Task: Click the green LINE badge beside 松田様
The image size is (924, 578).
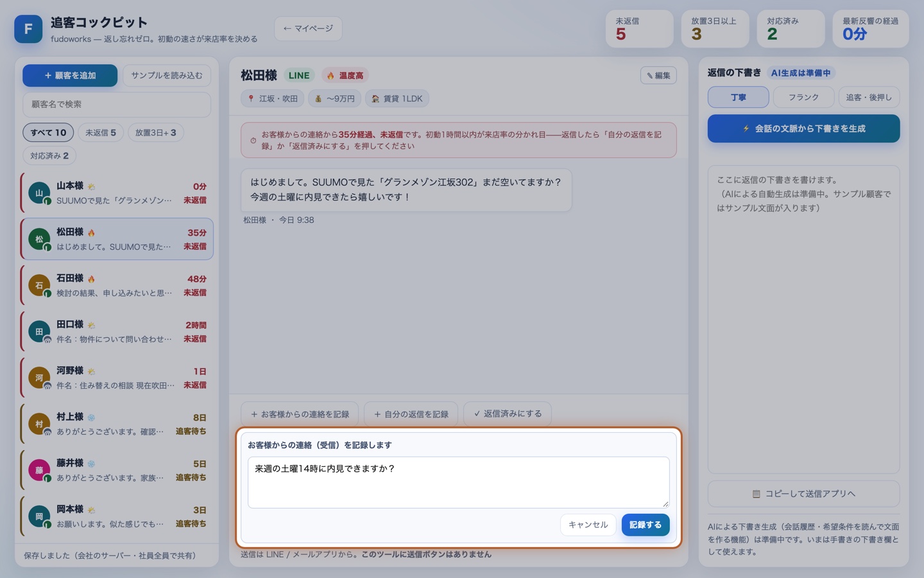Action: 299,75
